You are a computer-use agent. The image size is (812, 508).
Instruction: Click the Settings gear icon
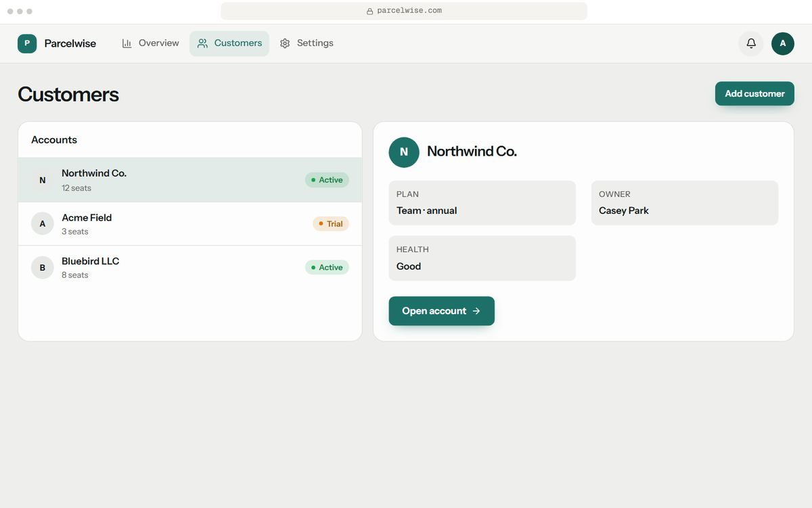[x=285, y=43]
